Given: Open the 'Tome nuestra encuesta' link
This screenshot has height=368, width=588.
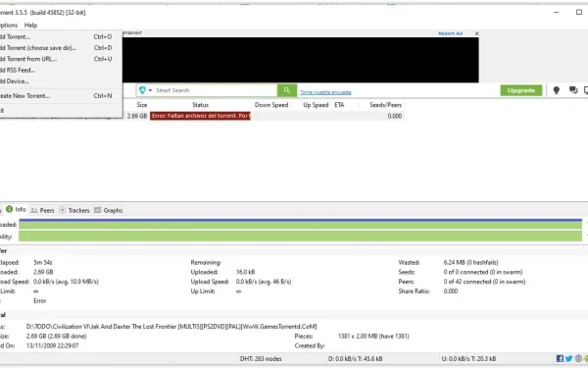Looking at the screenshot, I should [x=325, y=92].
